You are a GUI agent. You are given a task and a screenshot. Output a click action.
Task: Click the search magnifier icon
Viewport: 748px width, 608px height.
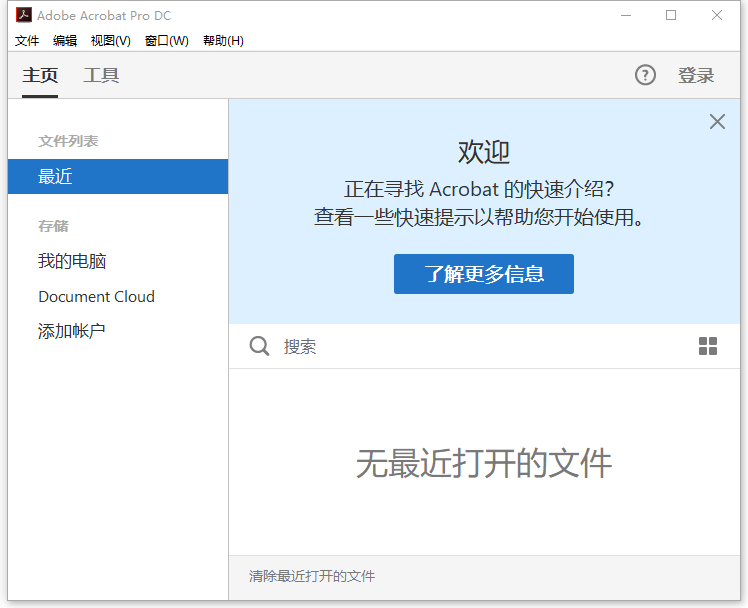[259, 346]
